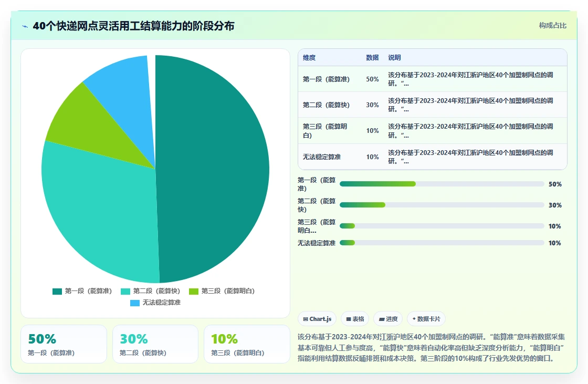This screenshot has width=588, height=384.
Task: Click the 第一段（能算准）legend label text
Action: 89,292
